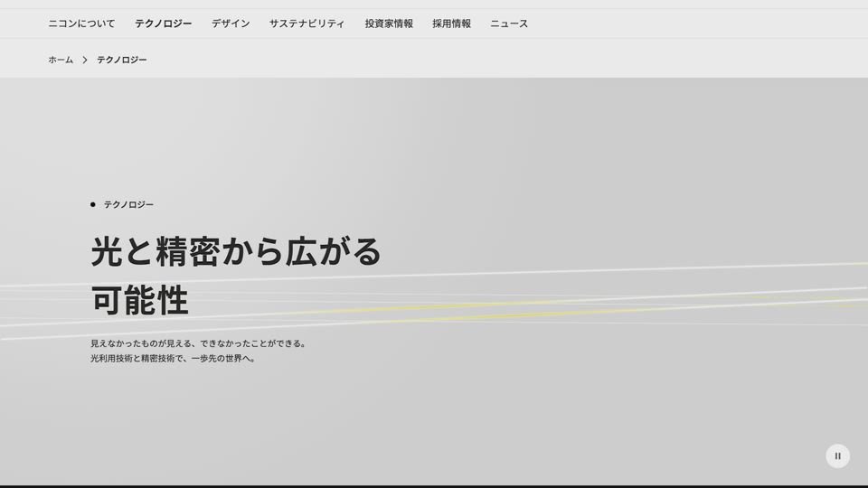Viewport: 868px width, 488px height.
Task: Click the line 光利用技術と精密技術で
Action: (173, 359)
